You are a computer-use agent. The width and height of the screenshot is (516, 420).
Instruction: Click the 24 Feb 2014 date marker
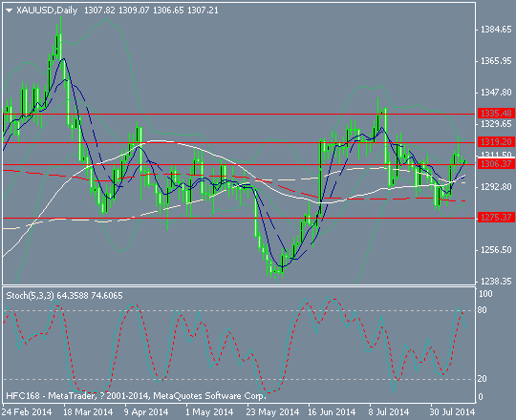[27, 411]
